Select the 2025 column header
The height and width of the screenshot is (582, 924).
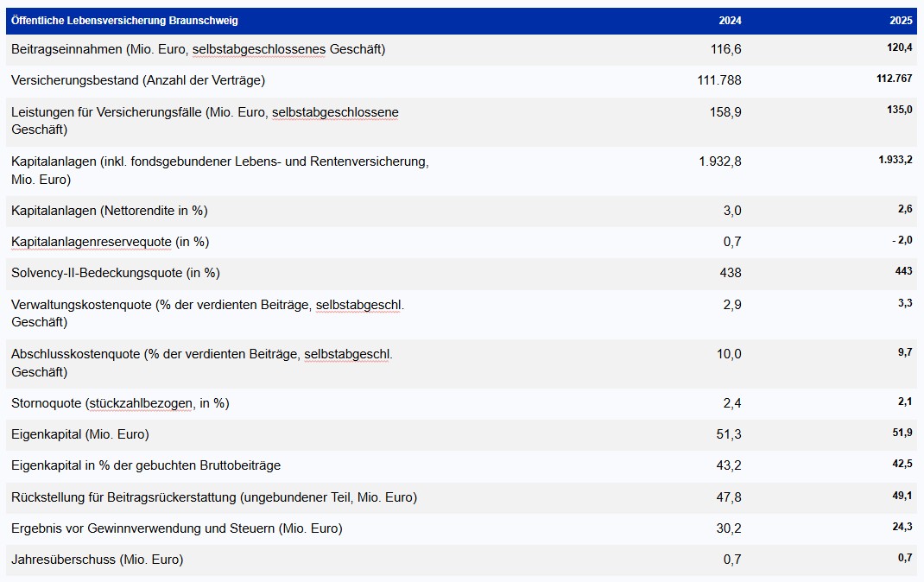901,21
